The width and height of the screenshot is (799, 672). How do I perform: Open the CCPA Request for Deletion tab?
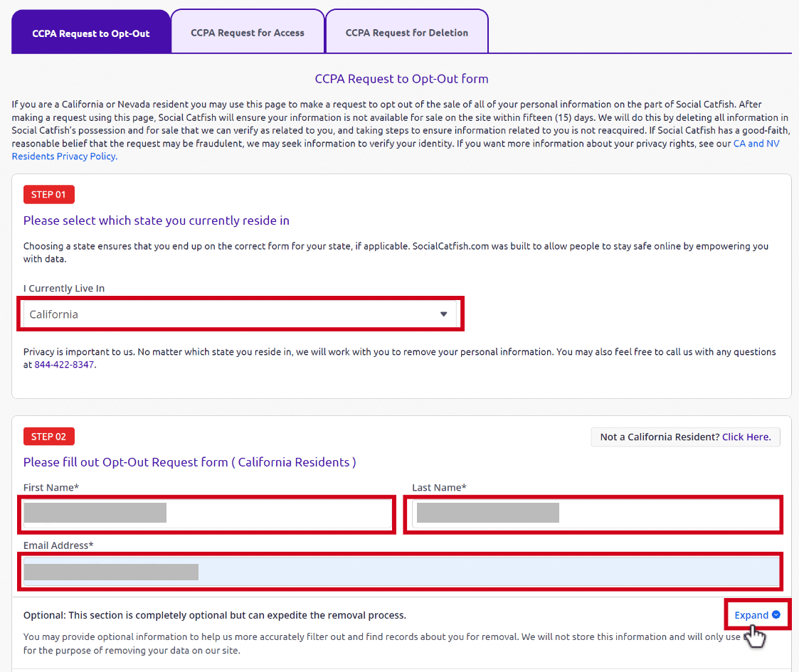pos(407,31)
